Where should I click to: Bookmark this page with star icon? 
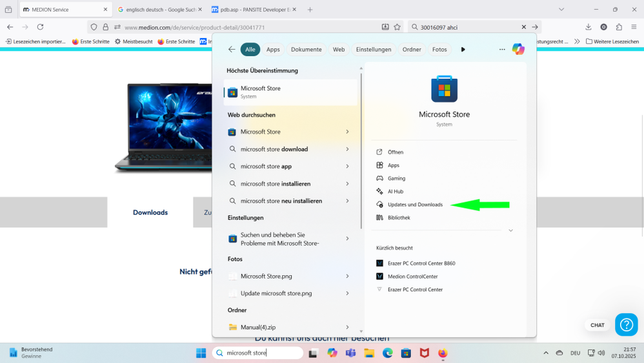pos(397,27)
